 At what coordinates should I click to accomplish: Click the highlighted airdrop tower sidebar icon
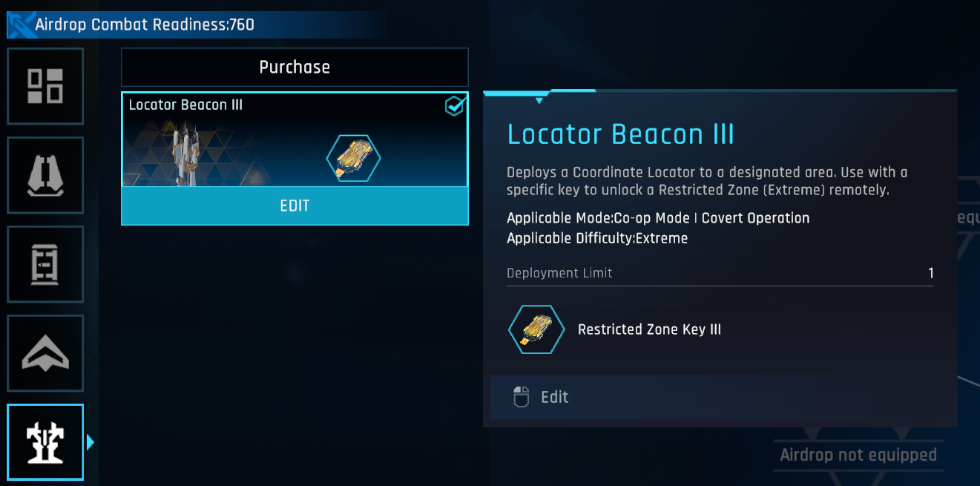(x=45, y=442)
